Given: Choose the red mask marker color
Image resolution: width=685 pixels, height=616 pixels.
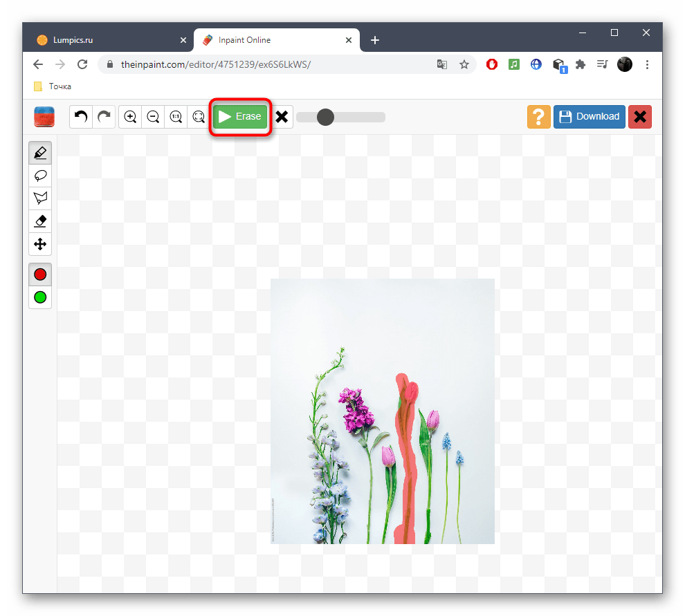Looking at the screenshot, I should [40, 274].
